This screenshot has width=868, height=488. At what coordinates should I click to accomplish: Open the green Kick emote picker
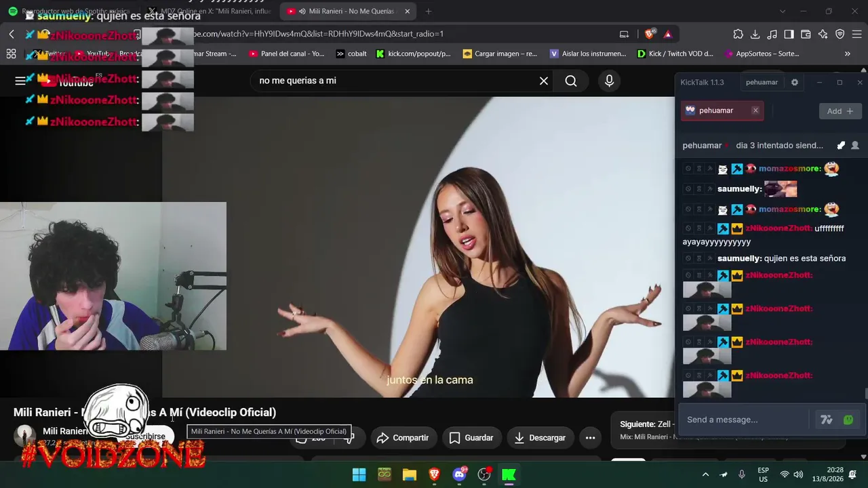[x=848, y=420]
